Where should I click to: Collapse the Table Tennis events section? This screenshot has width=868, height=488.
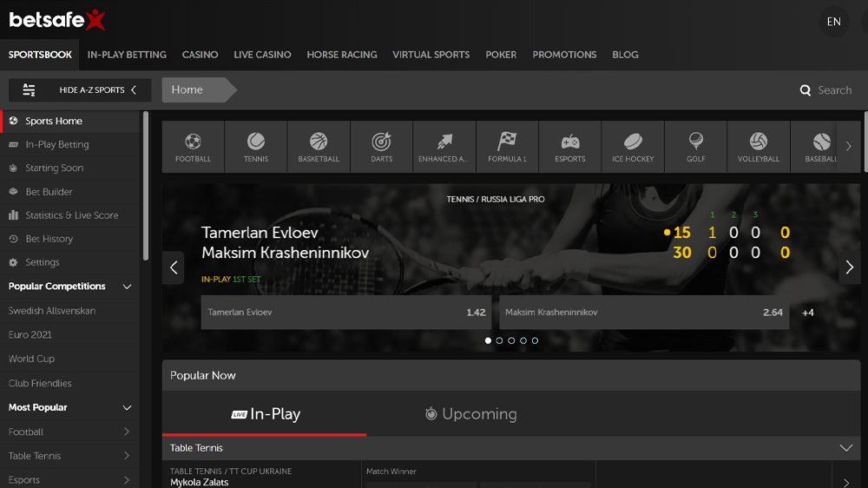845,447
